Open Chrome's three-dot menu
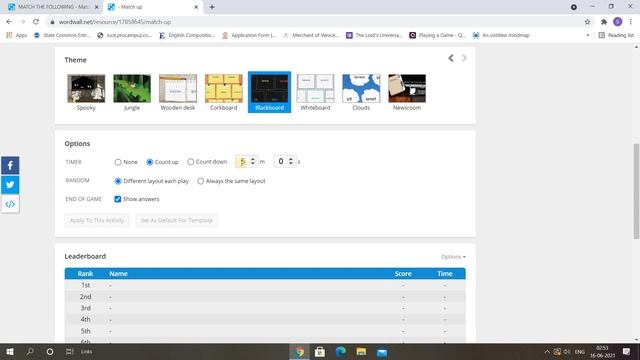The height and width of the screenshot is (360, 640). pyautogui.click(x=631, y=22)
